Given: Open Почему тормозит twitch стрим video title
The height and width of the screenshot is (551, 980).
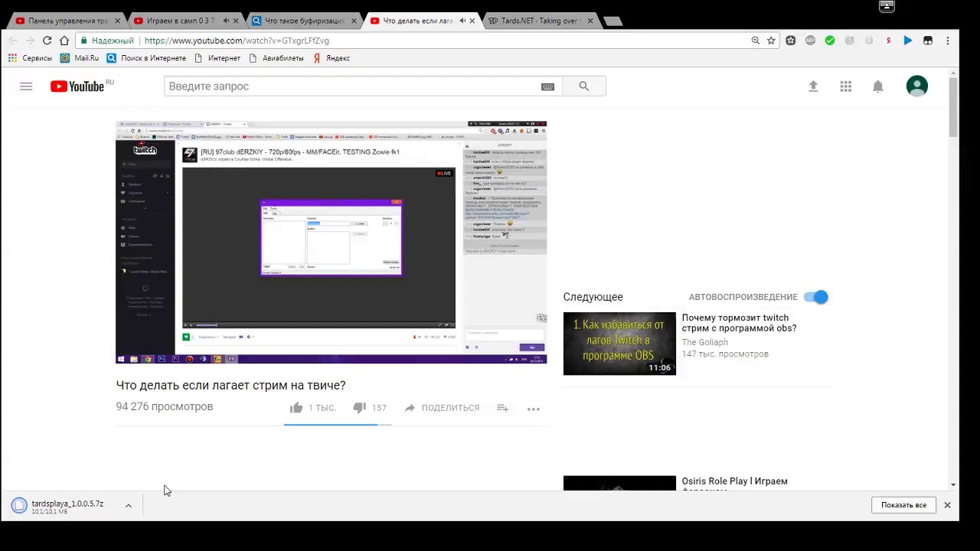Looking at the screenshot, I should tap(739, 323).
